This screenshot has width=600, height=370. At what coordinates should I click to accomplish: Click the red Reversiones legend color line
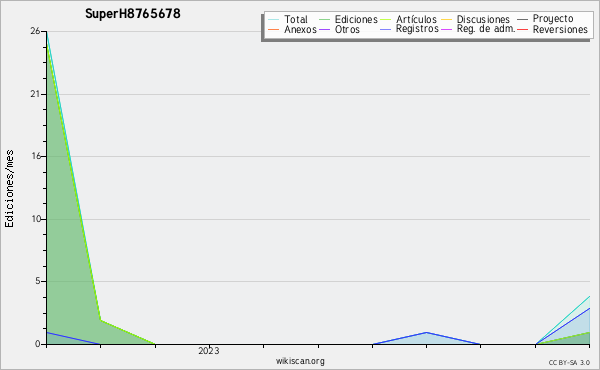click(x=522, y=29)
